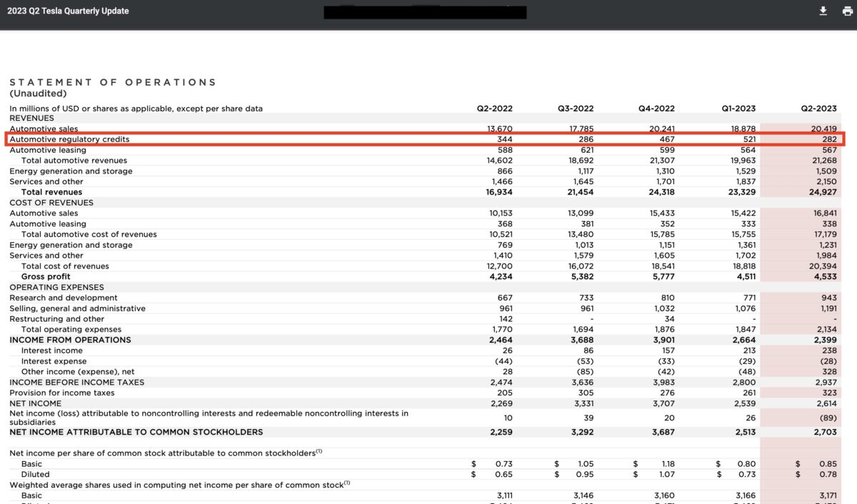This screenshot has height=504, width=857.
Task: Click the 'STATEMENT OF OPERATIONS' heading
Action: 113,82
